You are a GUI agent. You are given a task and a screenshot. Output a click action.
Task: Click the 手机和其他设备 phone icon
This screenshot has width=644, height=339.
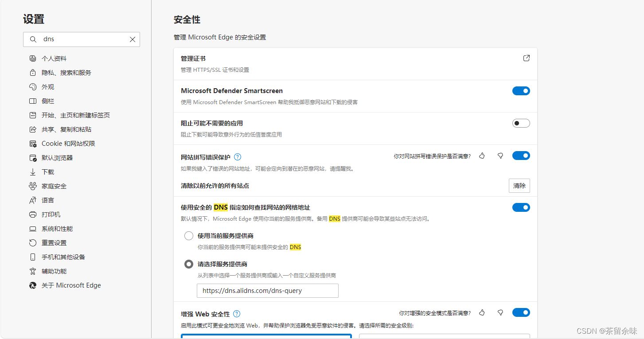pos(33,257)
